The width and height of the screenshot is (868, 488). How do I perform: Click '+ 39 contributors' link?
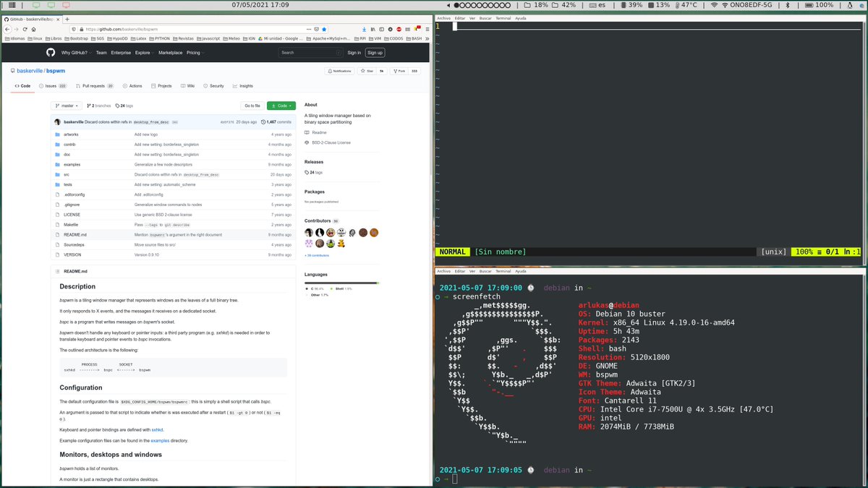point(317,255)
